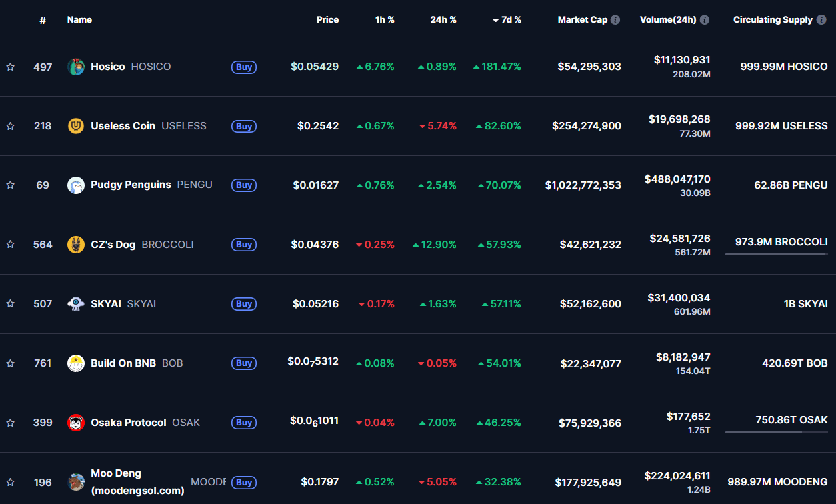
Task: Click the Buy button for PENGU
Action: (x=243, y=185)
